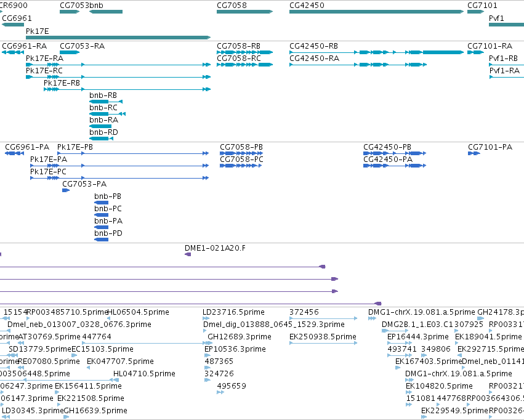This screenshot has width=524, height=420.
Task: Open EST 372456
Action: pos(304,312)
